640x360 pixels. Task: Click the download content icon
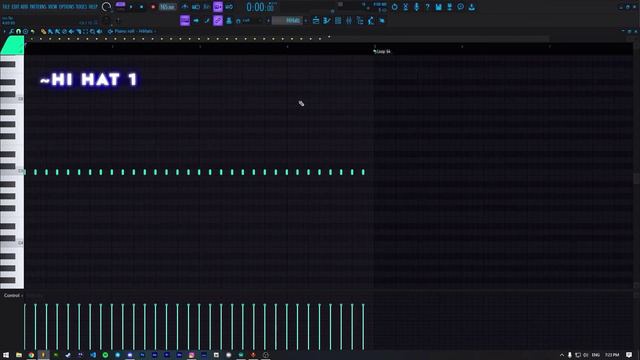[x=471, y=7]
